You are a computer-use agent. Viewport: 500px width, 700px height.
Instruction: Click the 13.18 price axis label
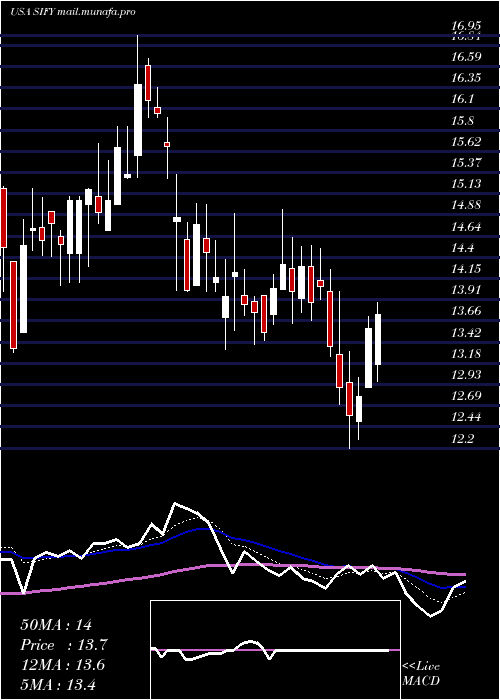pyautogui.click(x=466, y=354)
